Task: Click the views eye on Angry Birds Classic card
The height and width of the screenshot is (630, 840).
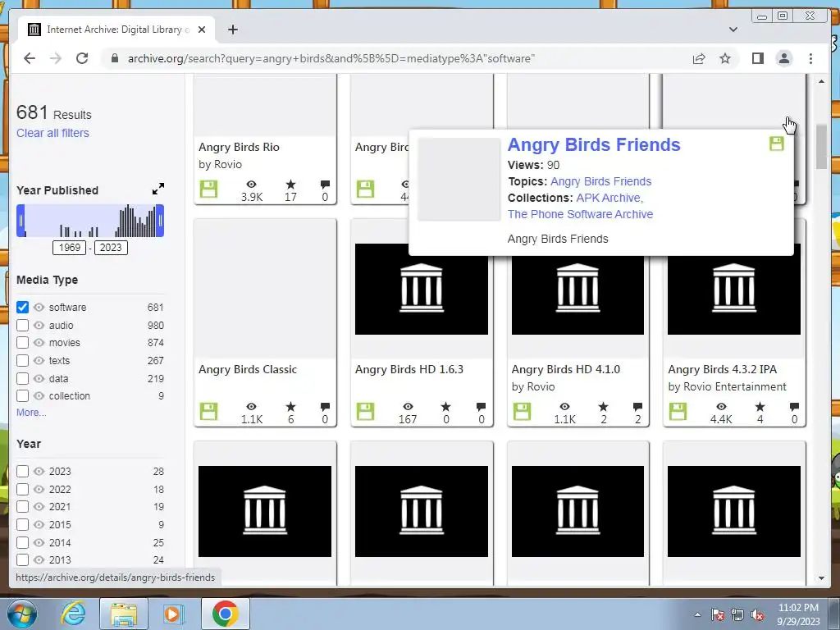Action: (251, 407)
